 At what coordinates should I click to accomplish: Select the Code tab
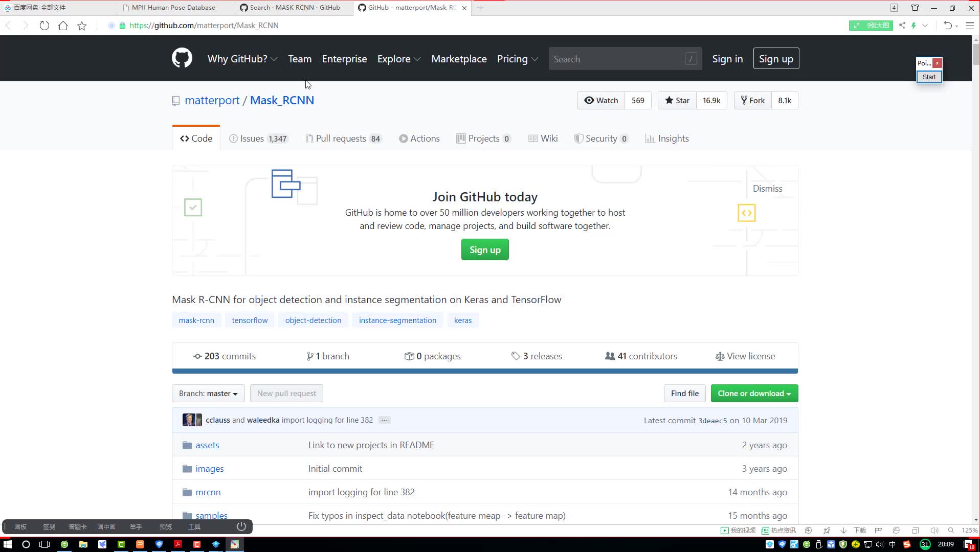[x=196, y=139]
